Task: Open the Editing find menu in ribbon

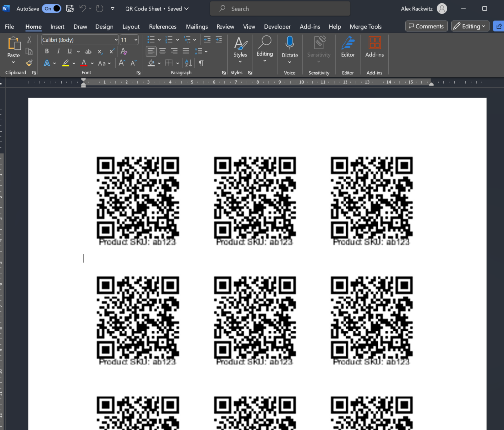Action: 264,49
